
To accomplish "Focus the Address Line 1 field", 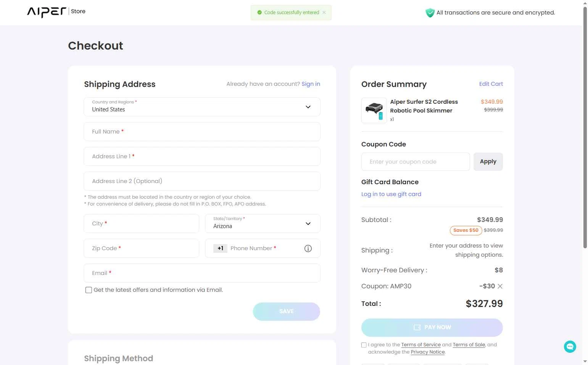I will [x=202, y=156].
